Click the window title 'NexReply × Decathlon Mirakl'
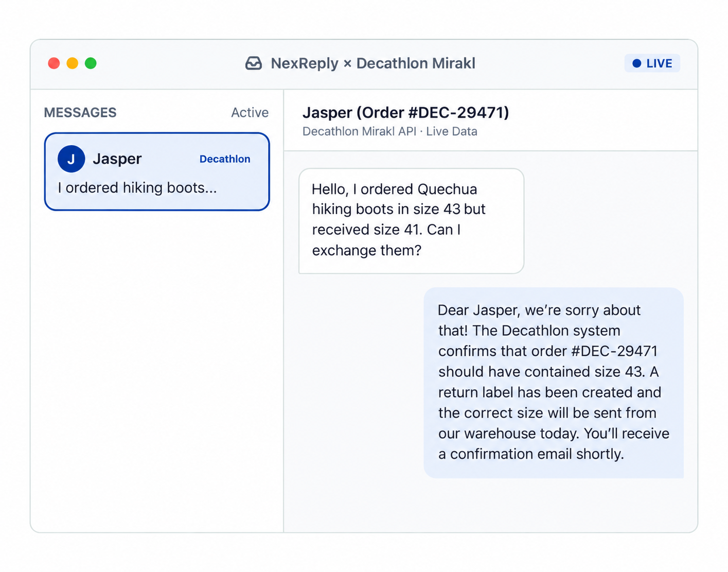Viewport: 728px width, 572px height. tap(373, 63)
